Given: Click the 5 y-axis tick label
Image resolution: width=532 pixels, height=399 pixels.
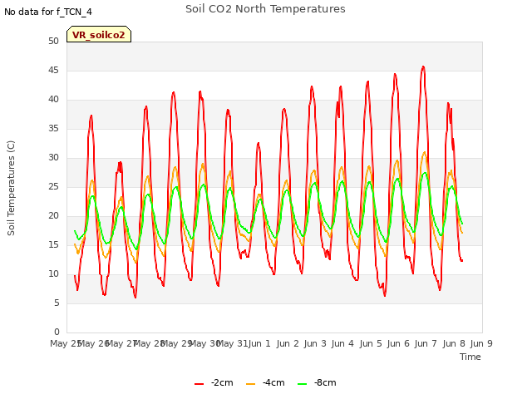Looking at the screenshot, I should click(57, 303).
